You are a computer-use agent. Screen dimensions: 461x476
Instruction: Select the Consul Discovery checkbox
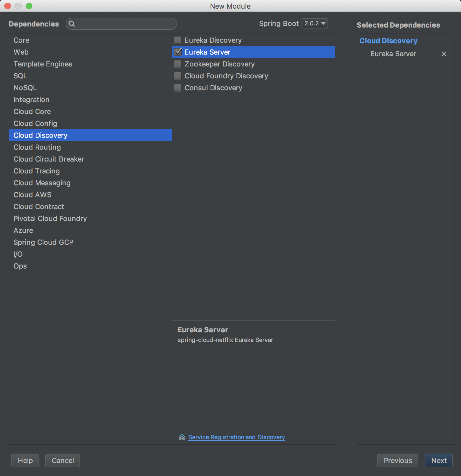point(178,88)
